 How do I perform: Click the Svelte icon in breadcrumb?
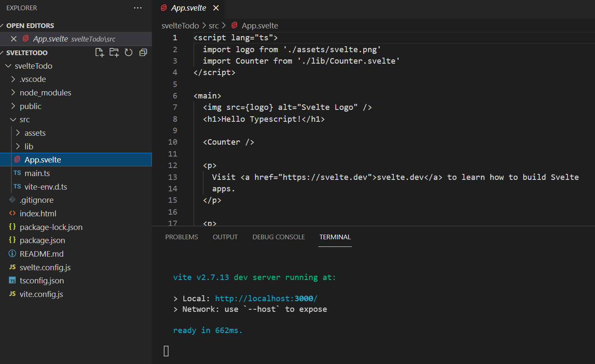pyautogui.click(x=234, y=25)
